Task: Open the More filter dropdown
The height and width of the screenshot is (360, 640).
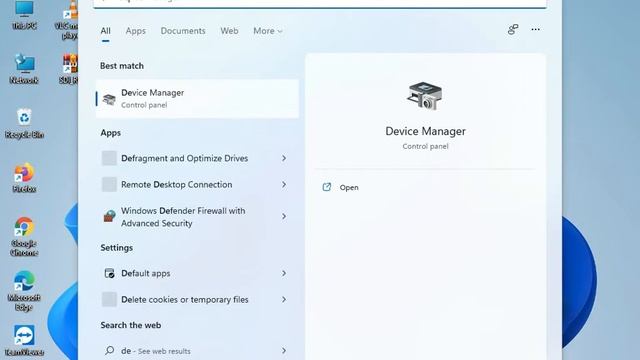Action: 268,31
